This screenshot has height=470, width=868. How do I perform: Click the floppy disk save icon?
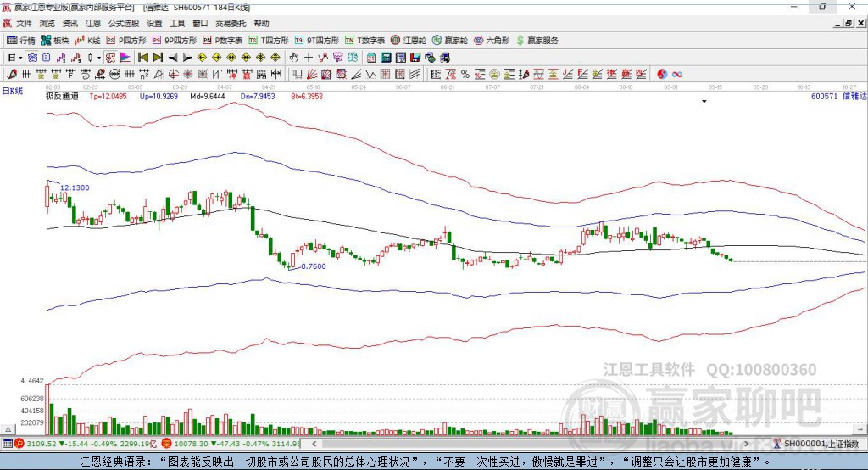point(415,58)
